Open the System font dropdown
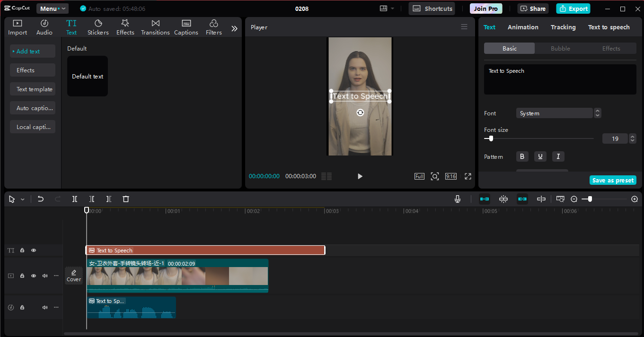Image resolution: width=644 pixels, height=337 pixels. click(554, 113)
